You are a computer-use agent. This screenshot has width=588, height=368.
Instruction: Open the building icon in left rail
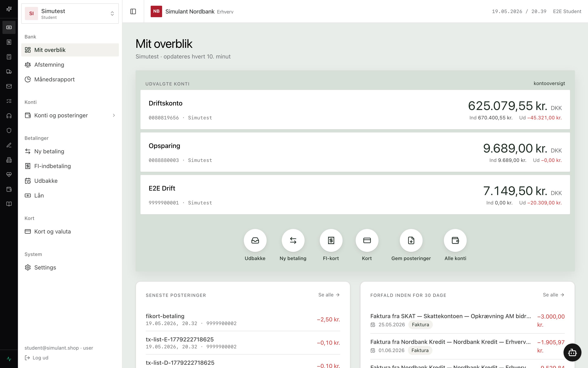[x=9, y=160]
